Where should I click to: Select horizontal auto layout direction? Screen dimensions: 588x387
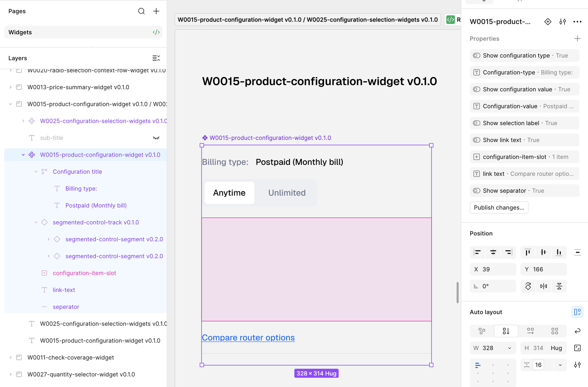coord(531,331)
